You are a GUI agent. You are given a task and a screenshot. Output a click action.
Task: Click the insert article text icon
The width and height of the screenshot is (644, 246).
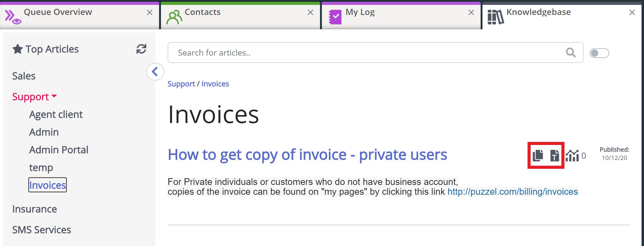(x=554, y=155)
